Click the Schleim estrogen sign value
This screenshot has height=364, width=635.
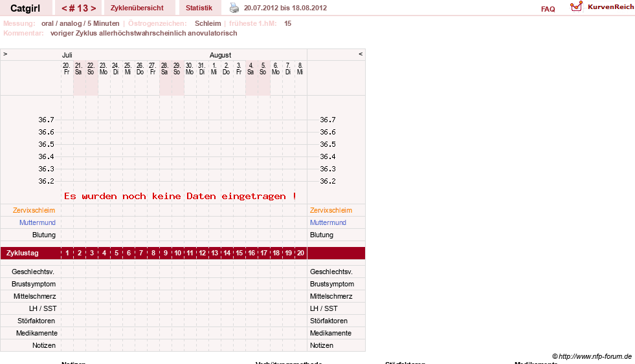208,23
